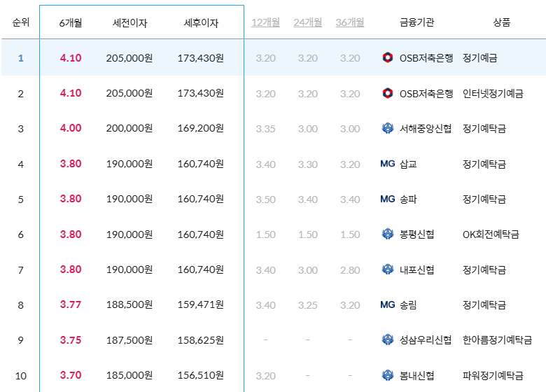Click the MG logo beside 송림
The height and width of the screenshot is (392, 546).
[x=388, y=304]
